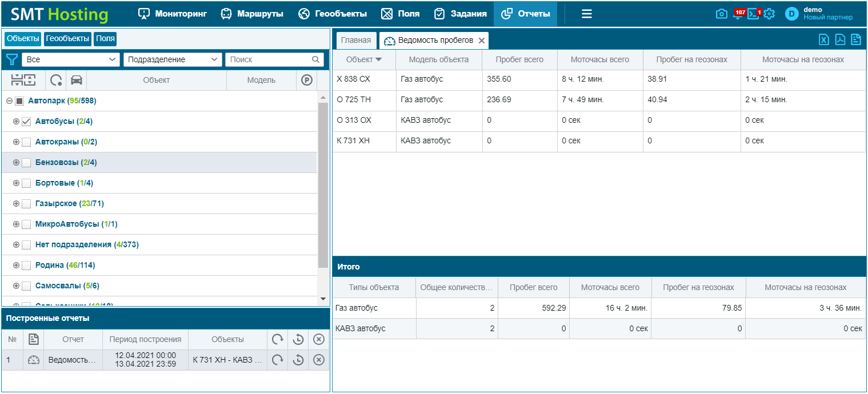The height and width of the screenshot is (394, 868).
Task: Check the Газырское checkbox
Action: click(x=26, y=204)
